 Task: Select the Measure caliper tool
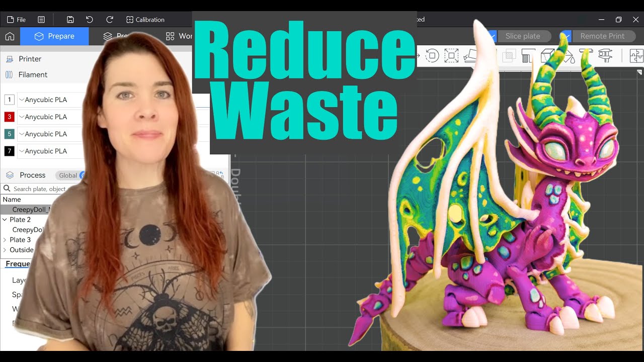click(604, 55)
